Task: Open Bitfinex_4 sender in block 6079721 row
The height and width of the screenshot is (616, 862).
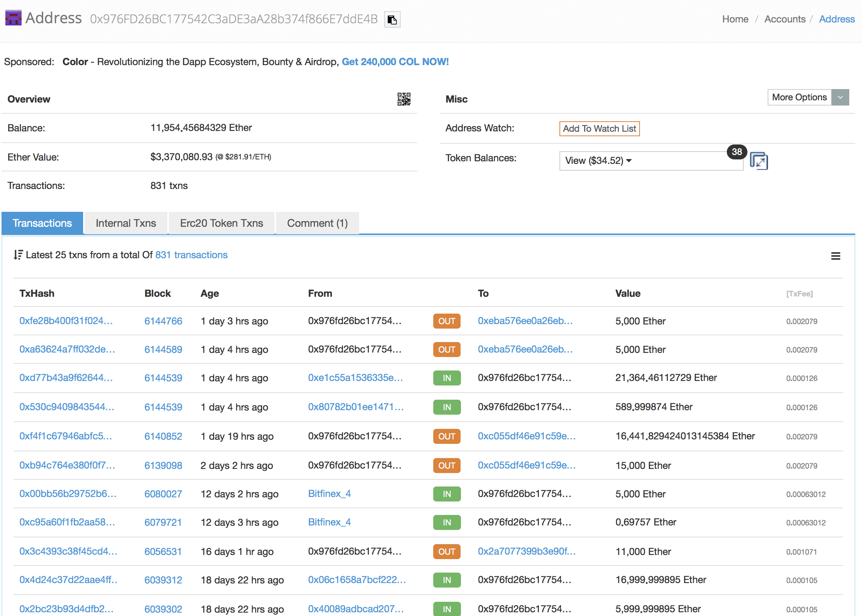Action: [x=330, y=522]
